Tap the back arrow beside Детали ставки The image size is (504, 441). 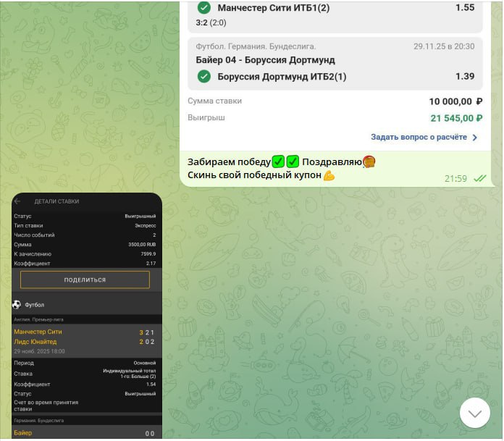[x=17, y=201]
